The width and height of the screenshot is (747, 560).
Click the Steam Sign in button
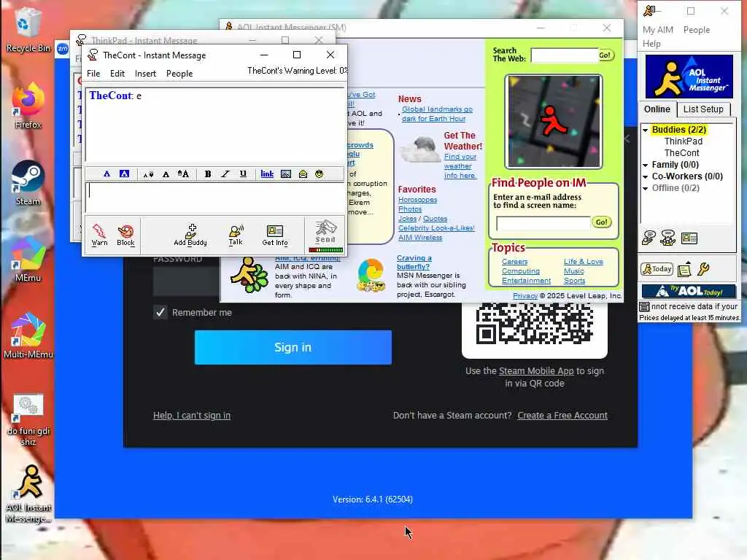coord(293,347)
